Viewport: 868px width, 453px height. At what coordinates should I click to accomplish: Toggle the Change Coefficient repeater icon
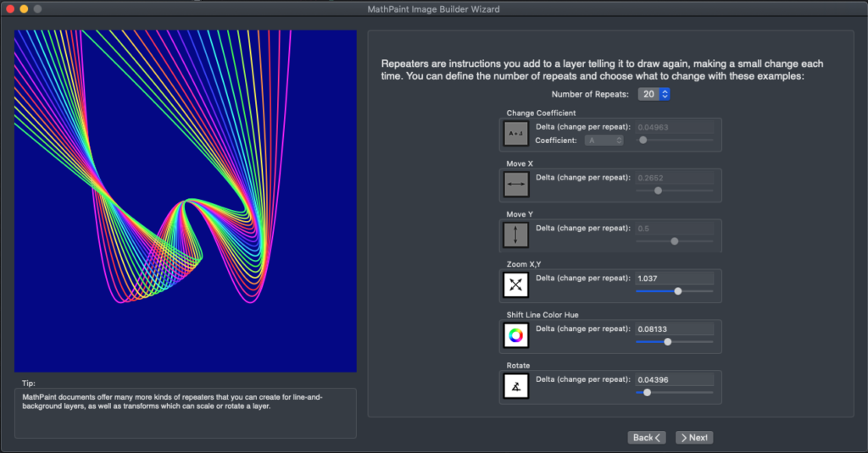[516, 134]
